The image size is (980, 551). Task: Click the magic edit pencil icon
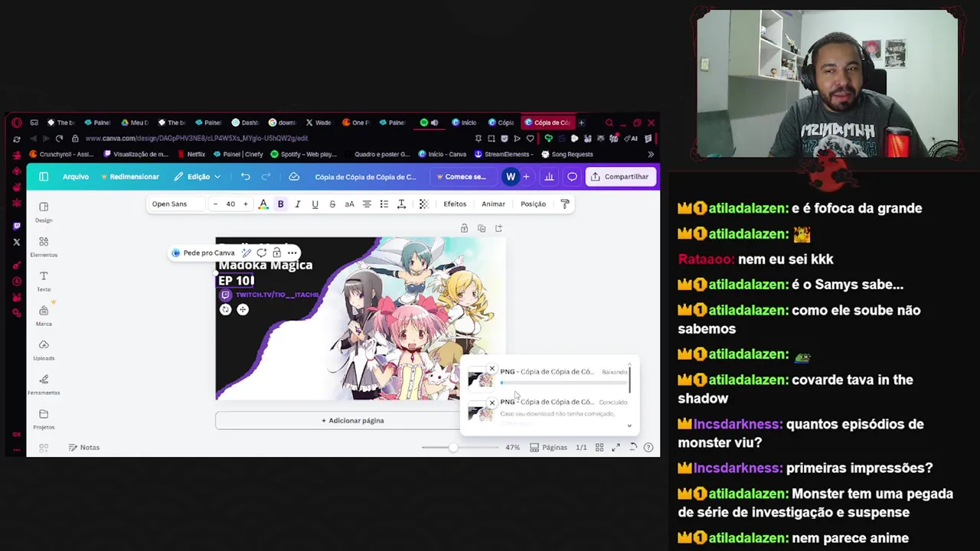pyautogui.click(x=247, y=253)
